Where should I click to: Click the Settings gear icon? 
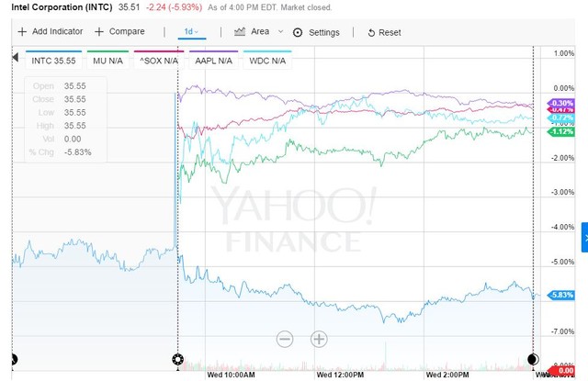point(298,32)
